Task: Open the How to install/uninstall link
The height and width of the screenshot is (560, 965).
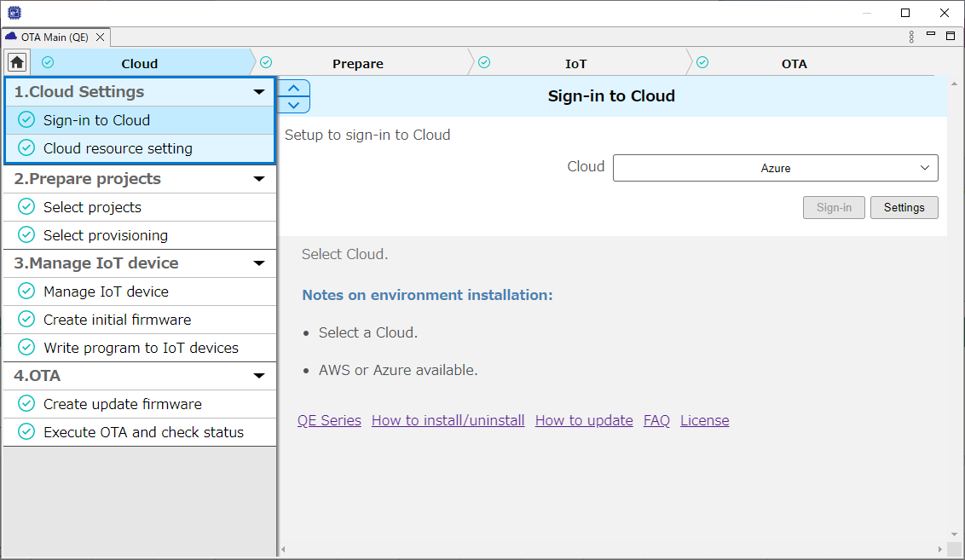Action: 448,420
